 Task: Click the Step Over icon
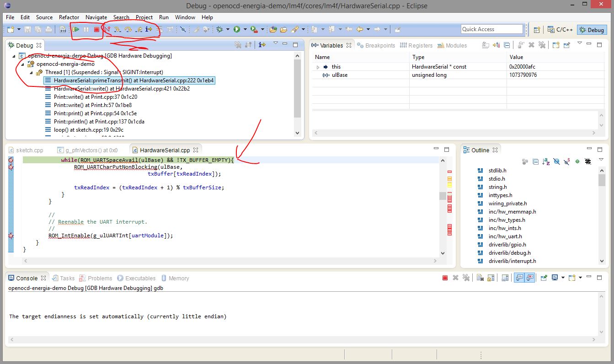[x=128, y=29]
